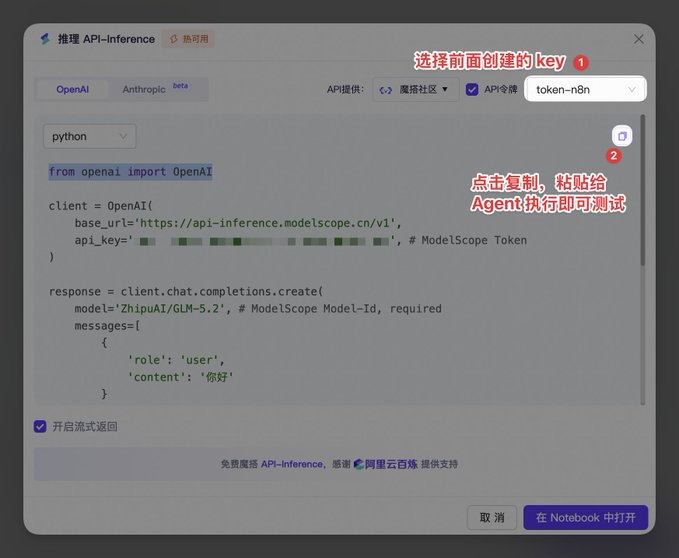Click the model name 'ZhipuAI/GLM-5.2' string
Screen dimensions: 679x558
click(172, 309)
